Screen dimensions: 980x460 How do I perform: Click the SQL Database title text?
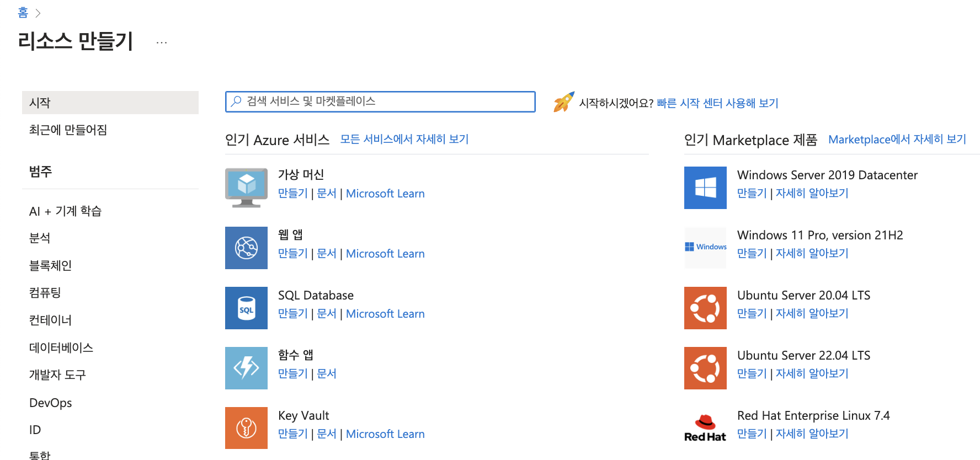click(316, 296)
